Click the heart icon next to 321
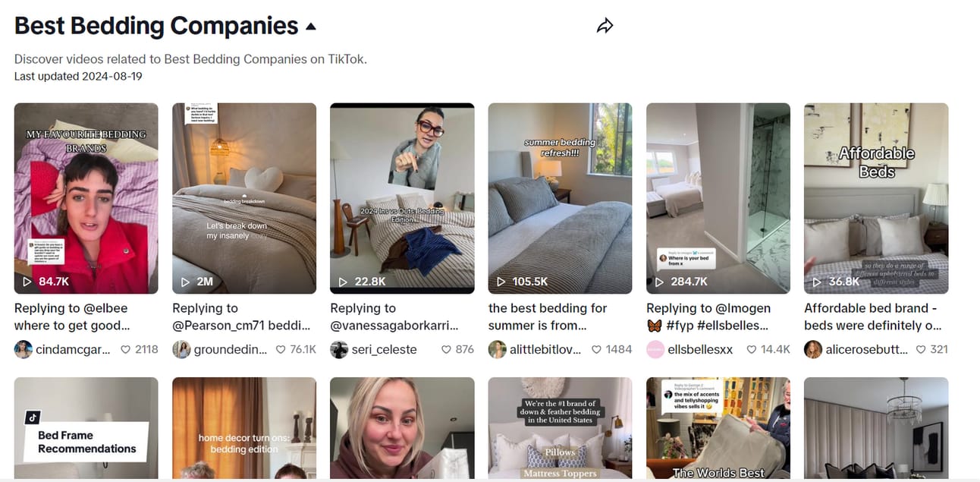Screen dimensions: 980x482 (921, 349)
